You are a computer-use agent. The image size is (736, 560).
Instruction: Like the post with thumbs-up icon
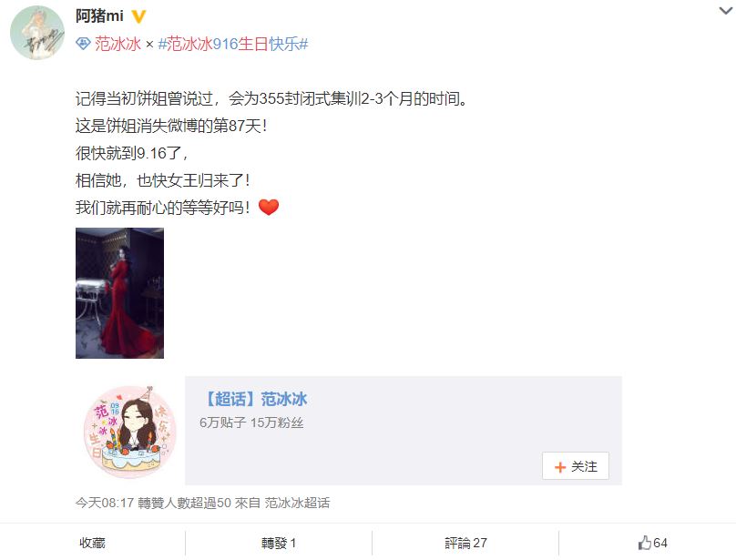click(645, 543)
